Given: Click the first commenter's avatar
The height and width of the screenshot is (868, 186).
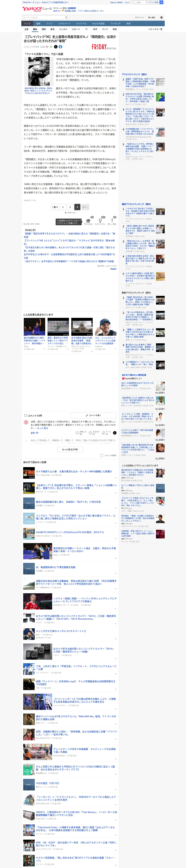Looking at the screenshot, I should 26,422.
